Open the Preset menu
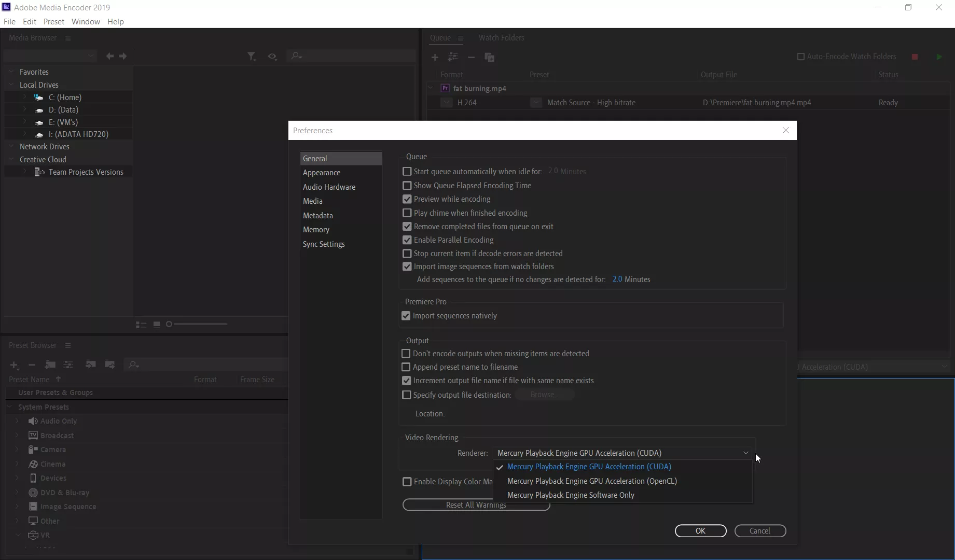Viewport: 955px width, 560px height. click(54, 22)
